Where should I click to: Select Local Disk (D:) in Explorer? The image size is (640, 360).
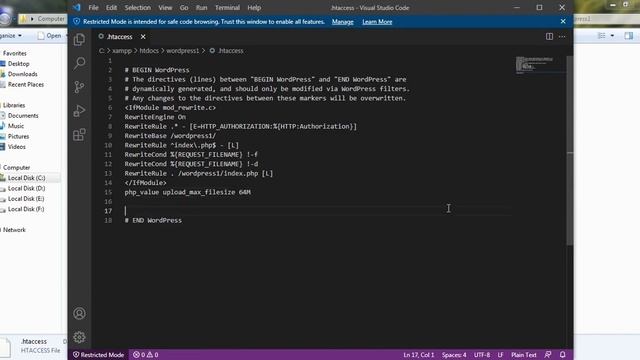point(26,188)
